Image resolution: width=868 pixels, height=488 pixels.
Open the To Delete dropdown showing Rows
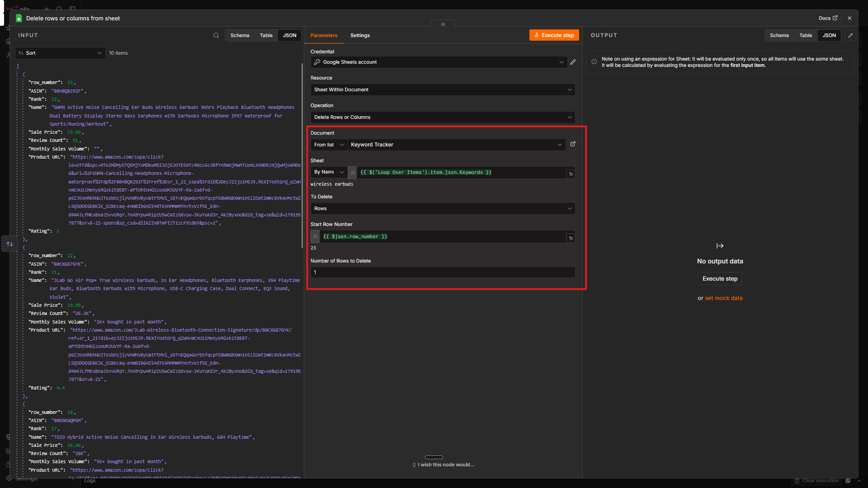click(x=443, y=208)
